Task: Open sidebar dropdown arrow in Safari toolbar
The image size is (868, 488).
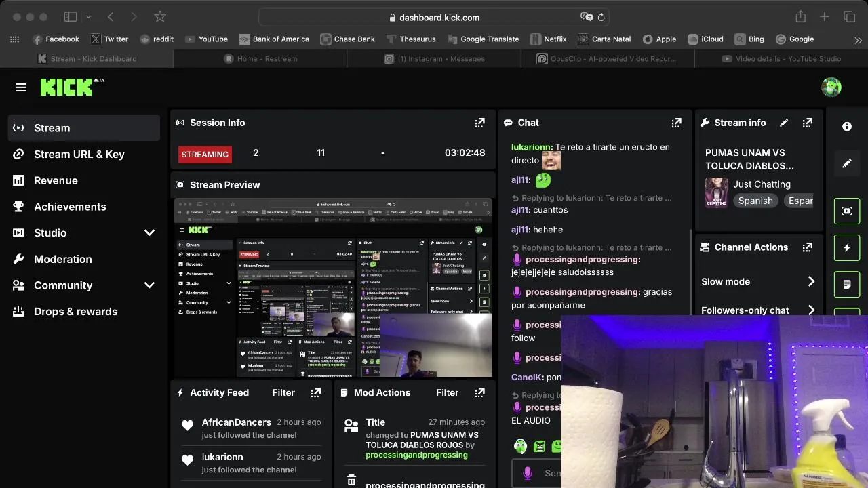Action: 89,17
